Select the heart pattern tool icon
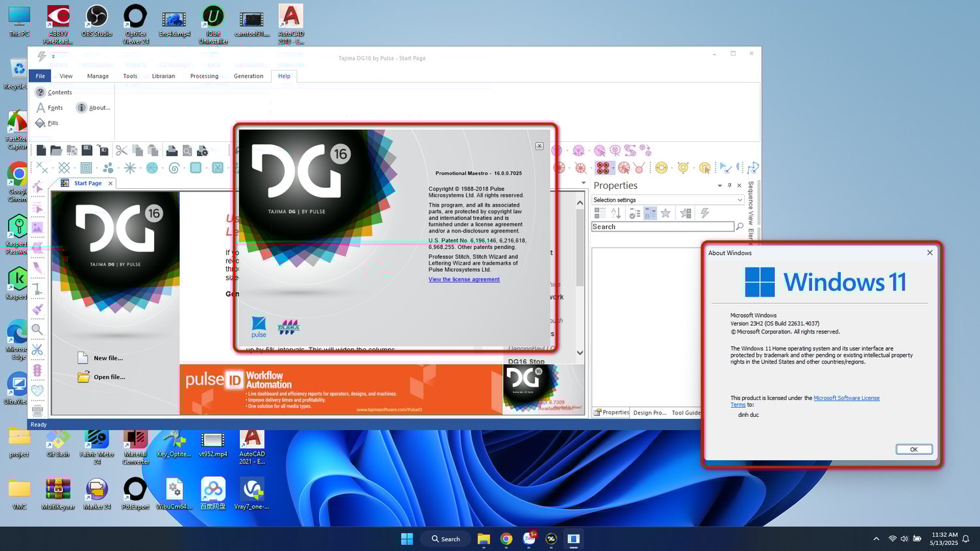 pyautogui.click(x=38, y=390)
